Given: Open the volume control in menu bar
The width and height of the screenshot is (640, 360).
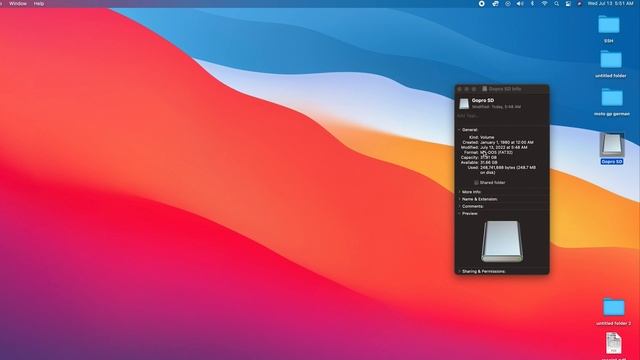Looking at the screenshot, I should [520, 4].
